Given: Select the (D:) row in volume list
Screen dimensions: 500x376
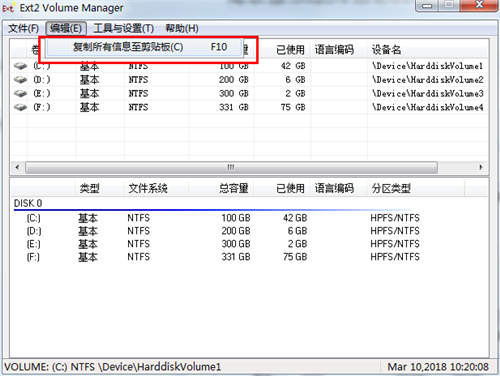Looking at the screenshot, I should (x=249, y=80).
